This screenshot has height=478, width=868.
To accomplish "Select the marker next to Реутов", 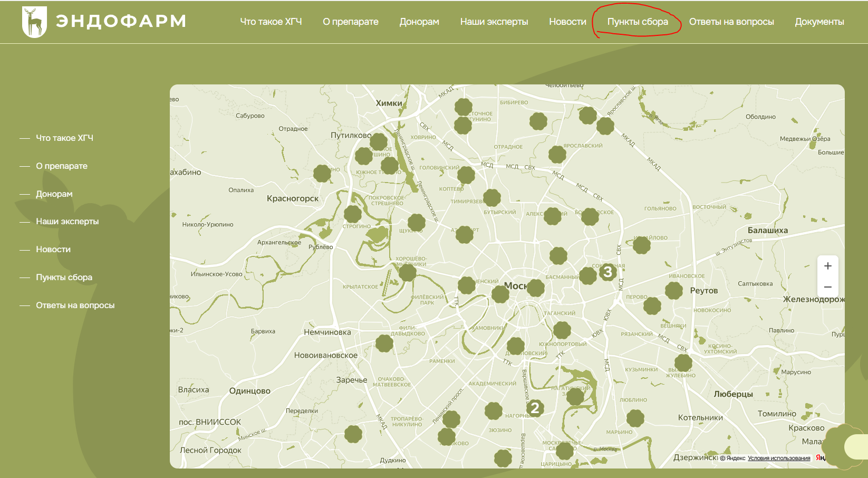I will [x=674, y=290].
